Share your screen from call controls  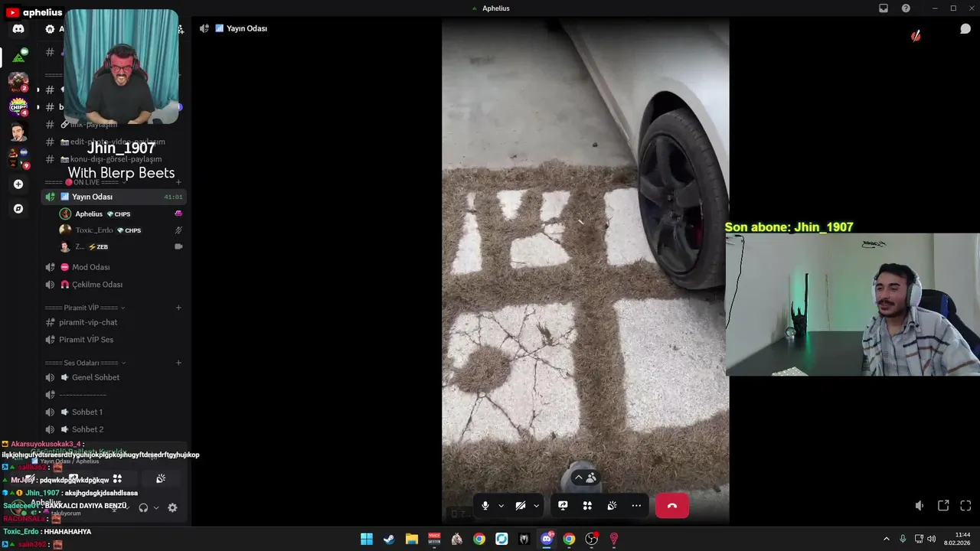tap(563, 506)
